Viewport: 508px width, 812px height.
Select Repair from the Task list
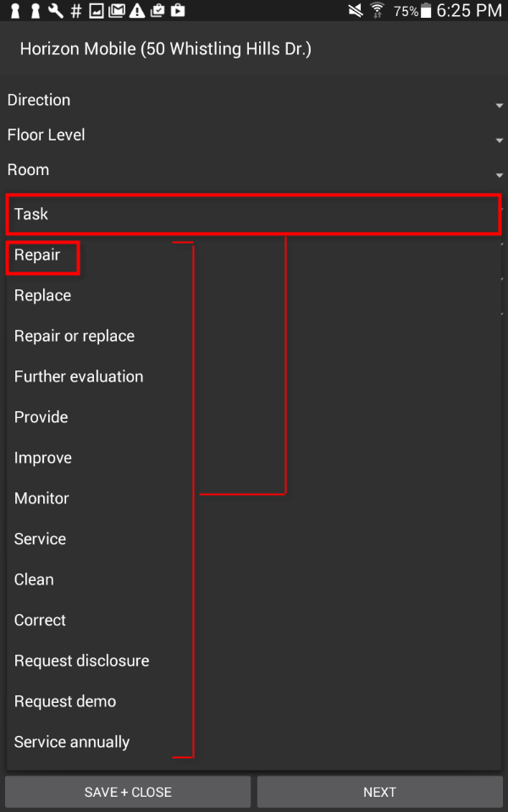(38, 255)
